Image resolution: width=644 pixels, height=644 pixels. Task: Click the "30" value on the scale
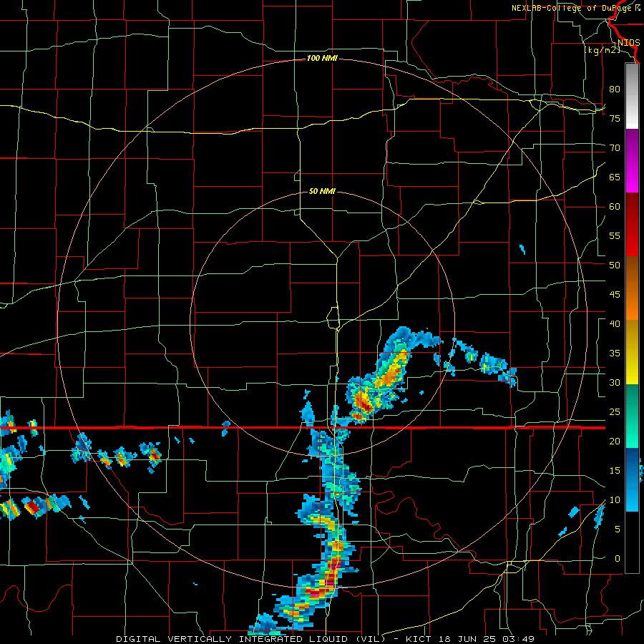(615, 382)
